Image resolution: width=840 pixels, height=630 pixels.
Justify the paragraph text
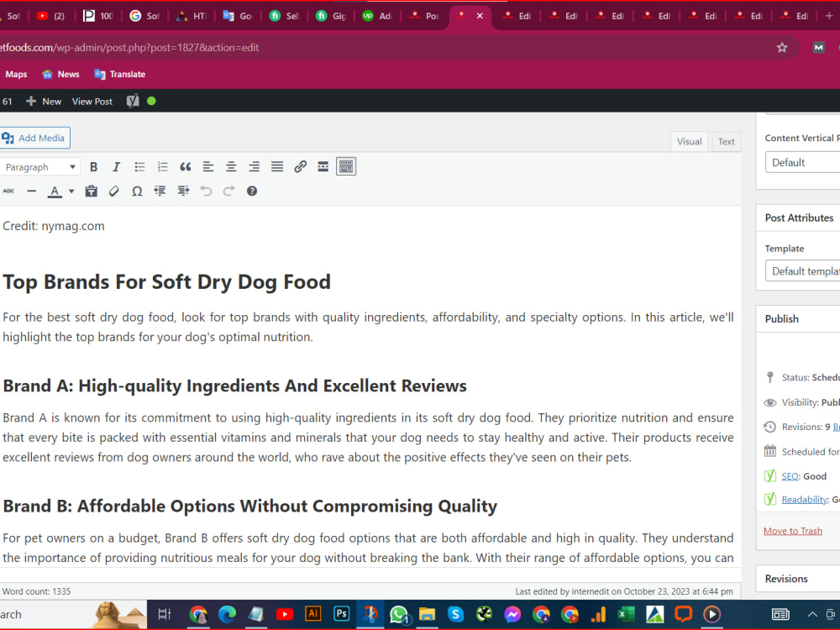tap(277, 166)
